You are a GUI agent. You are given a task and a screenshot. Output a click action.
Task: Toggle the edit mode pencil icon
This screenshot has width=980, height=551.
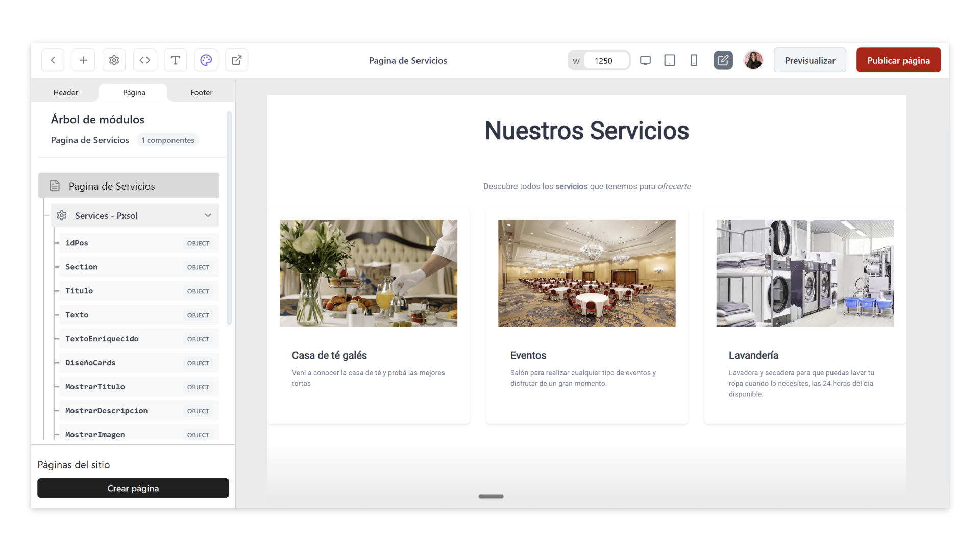723,60
